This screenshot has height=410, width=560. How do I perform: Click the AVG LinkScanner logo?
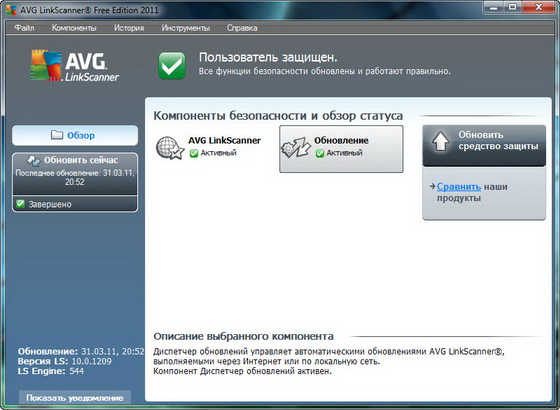coord(74,66)
